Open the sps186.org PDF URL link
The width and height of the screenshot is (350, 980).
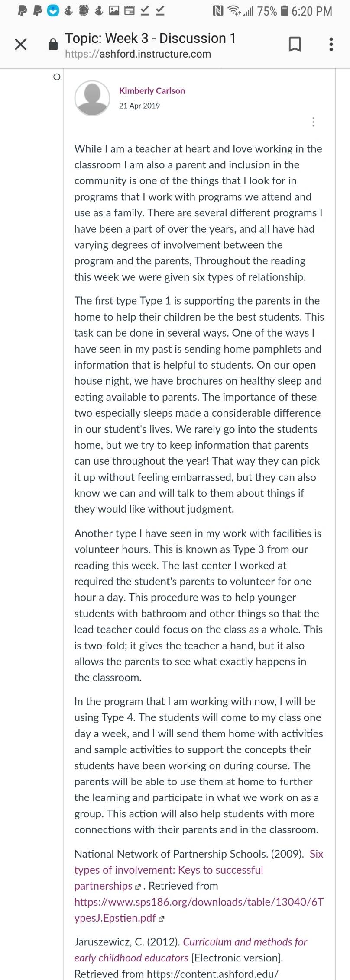199,909
